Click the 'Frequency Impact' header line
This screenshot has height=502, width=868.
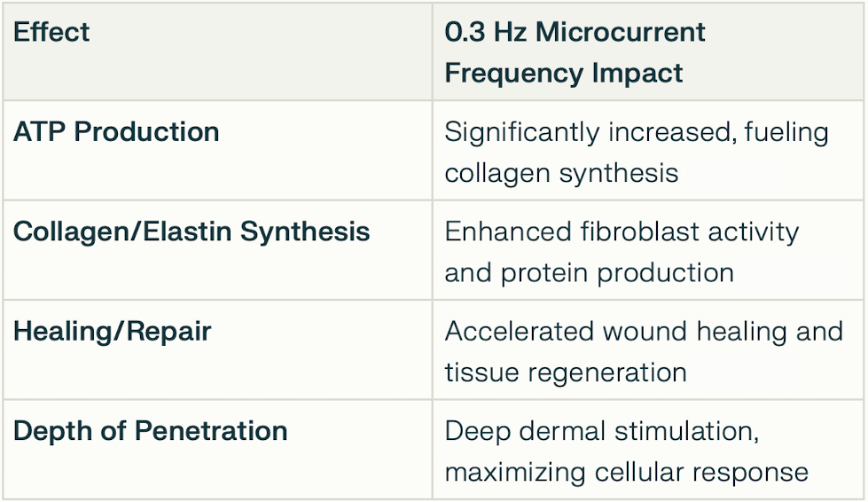pos(564,74)
